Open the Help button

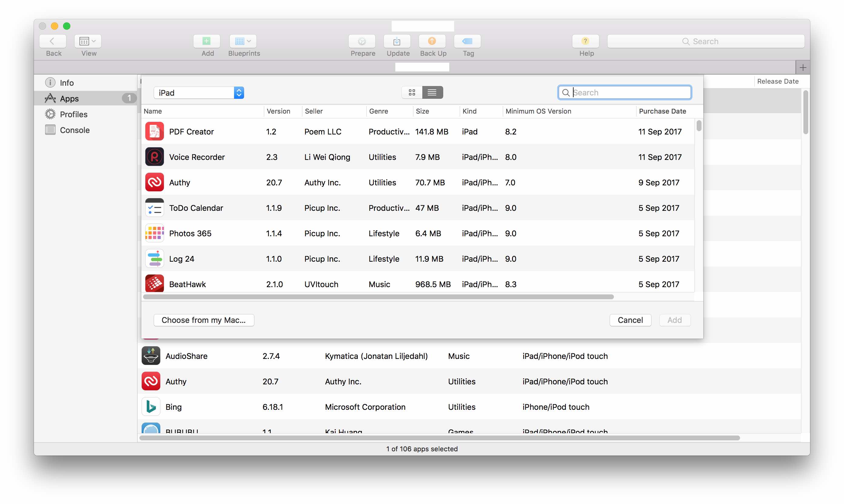pos(585,41)
